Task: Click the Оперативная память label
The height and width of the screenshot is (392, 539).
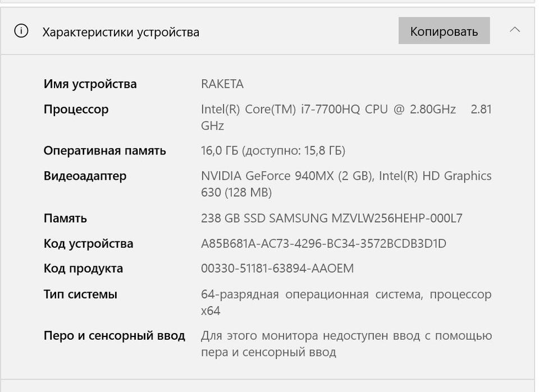Action: (x=104, y=151)
